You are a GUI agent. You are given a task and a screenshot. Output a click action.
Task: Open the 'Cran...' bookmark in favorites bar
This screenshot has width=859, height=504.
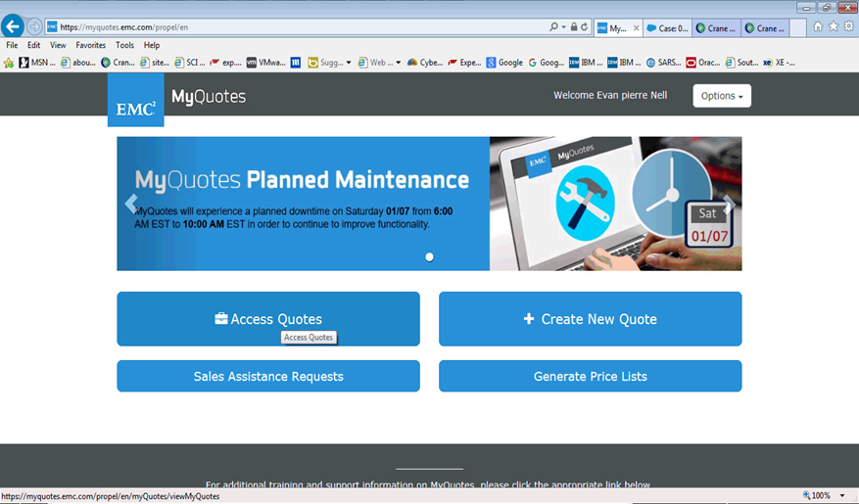point(119,63)
